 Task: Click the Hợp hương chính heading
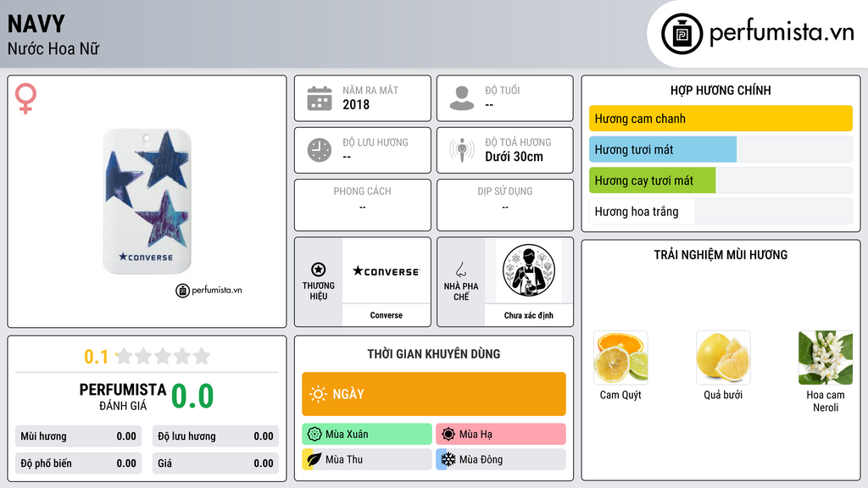[721, 90]
